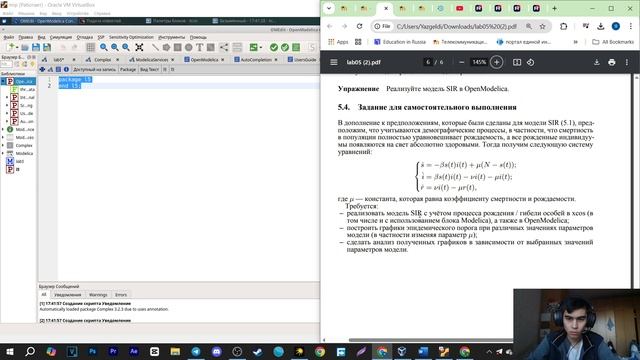Open the dropdown arrow next to new class icon
The width and height of the screenshot is (640, 360).
pyautogui.click(x=17, y=48)
